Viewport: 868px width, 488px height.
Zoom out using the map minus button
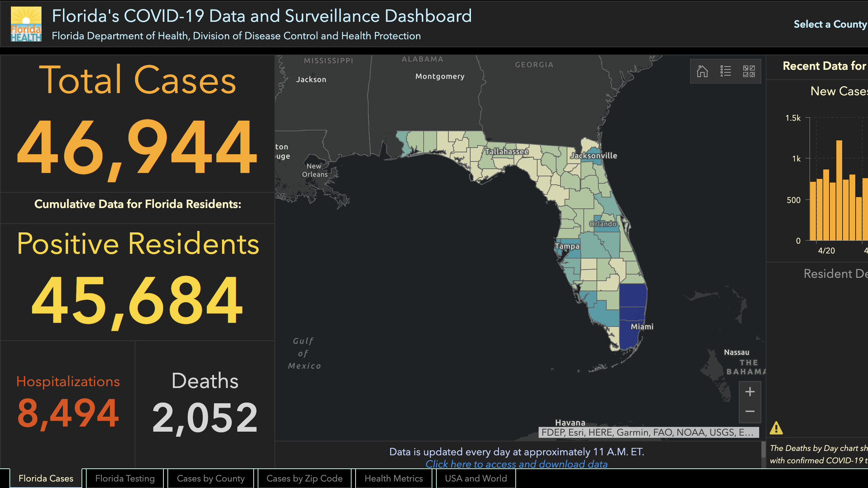750,412
